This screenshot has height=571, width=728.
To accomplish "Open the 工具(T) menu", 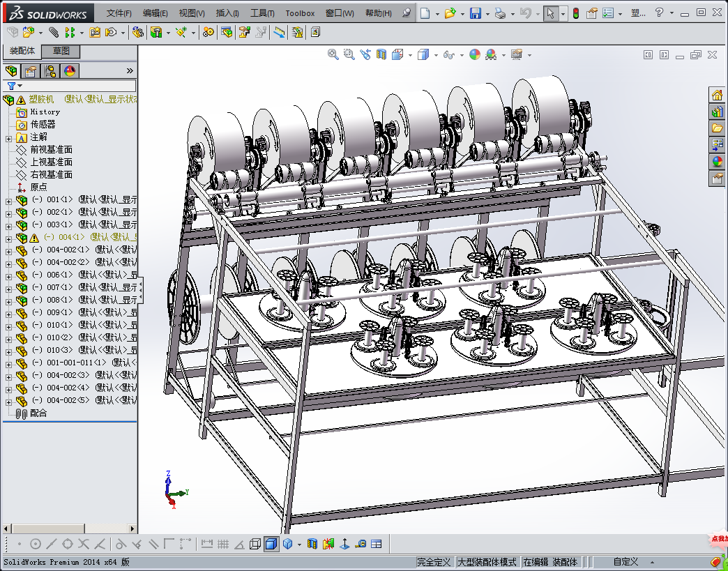I will [262, 13].
